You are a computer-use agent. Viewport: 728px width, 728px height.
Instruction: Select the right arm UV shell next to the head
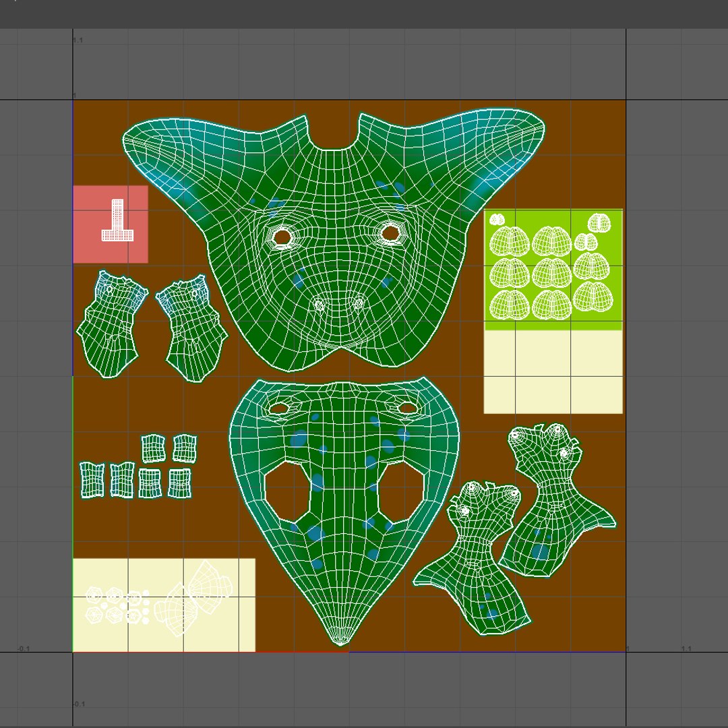[x=191, y=328]
